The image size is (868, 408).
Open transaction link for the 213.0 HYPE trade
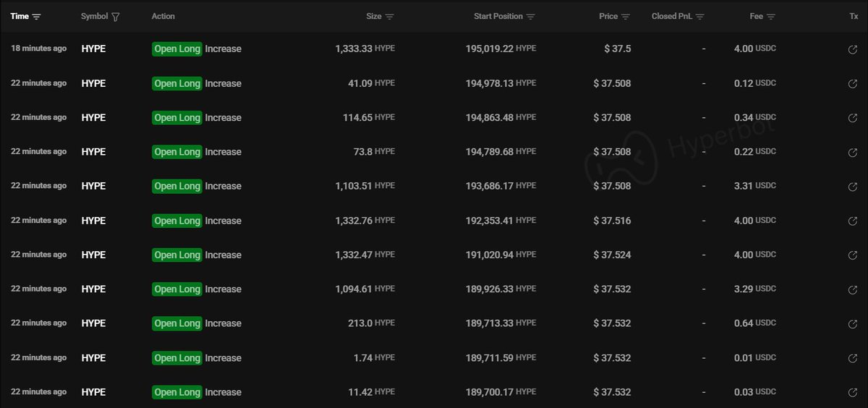coord(853,324)
